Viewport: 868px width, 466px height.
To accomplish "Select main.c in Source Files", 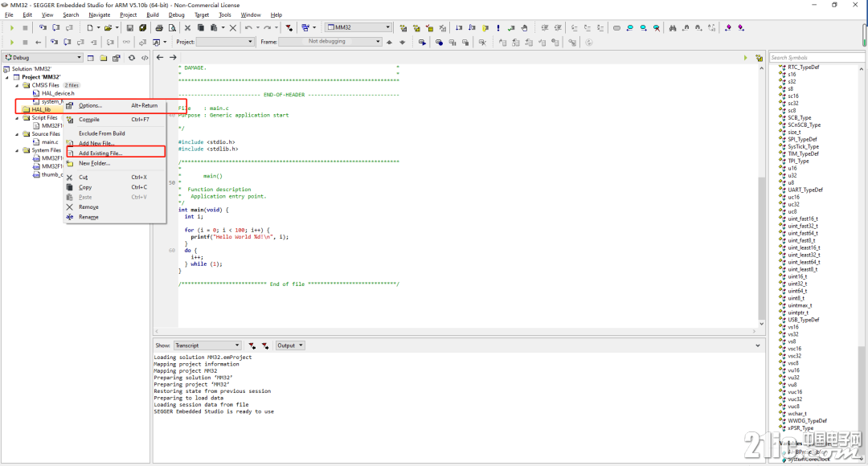I will click(50, 142).
